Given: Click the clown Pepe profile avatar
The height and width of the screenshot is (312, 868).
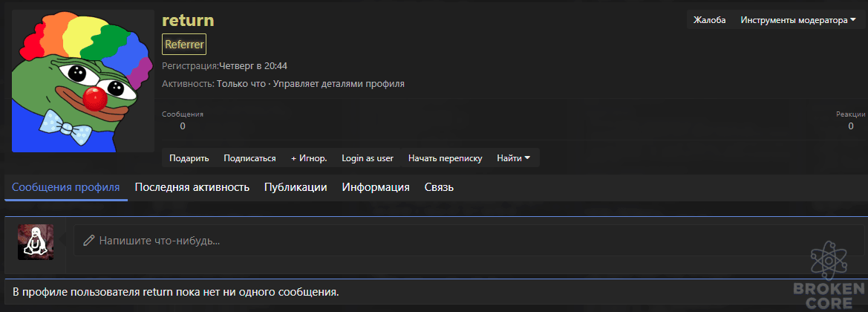Looking at the screenshot, I should click(x=83, y=81).
